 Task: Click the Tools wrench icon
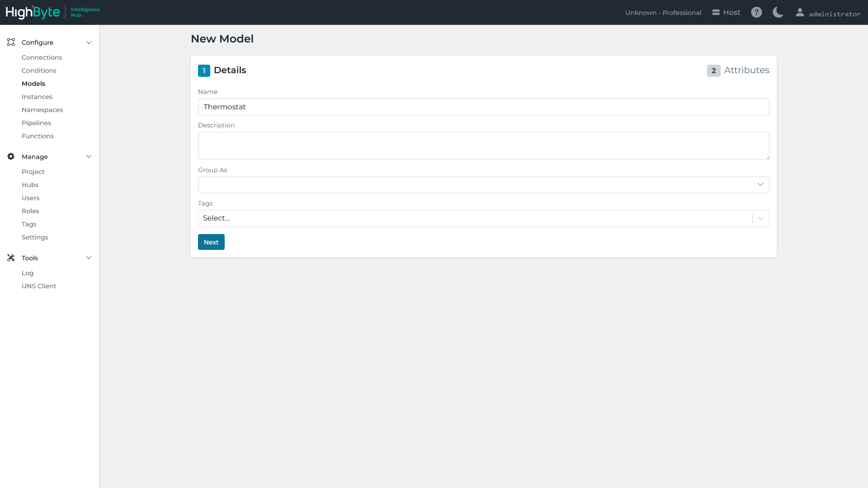11,258
